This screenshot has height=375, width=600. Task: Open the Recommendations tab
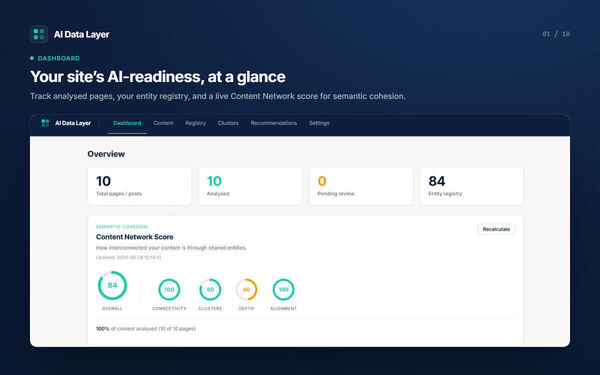click(274, 123)
